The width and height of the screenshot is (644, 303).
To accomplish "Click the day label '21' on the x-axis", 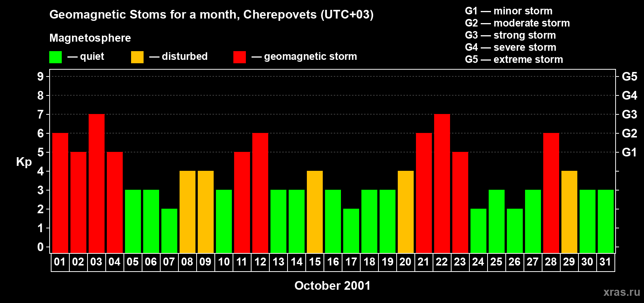I will tap(424, 262).
